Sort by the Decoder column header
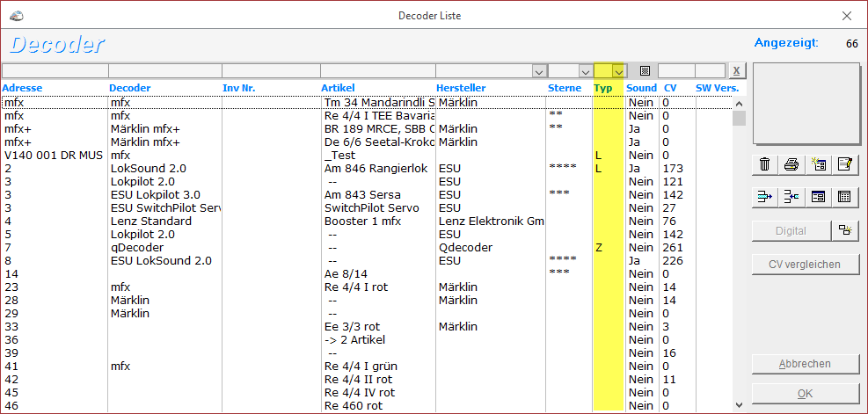This screenshot has height=414, width=868. [129, 88]
